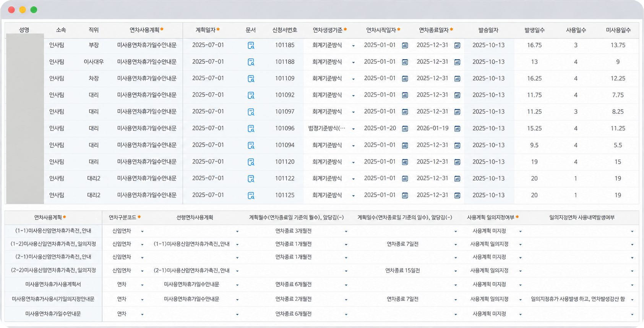Open the document icon for application 101125

click(251, 196)
